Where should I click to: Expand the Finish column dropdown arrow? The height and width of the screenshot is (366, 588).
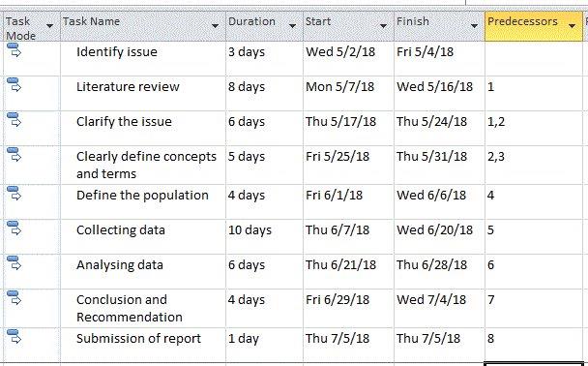[x=474, y=26]
